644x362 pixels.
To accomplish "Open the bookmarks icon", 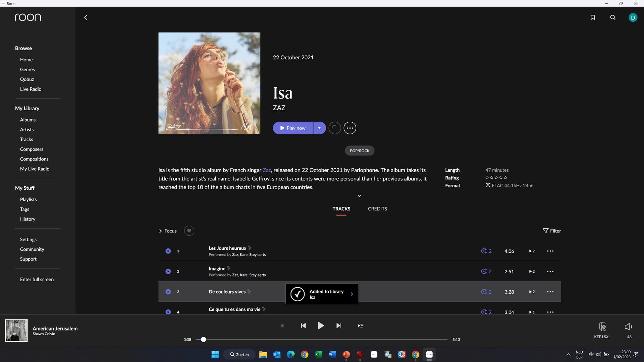I will click(x=593, y=17).
